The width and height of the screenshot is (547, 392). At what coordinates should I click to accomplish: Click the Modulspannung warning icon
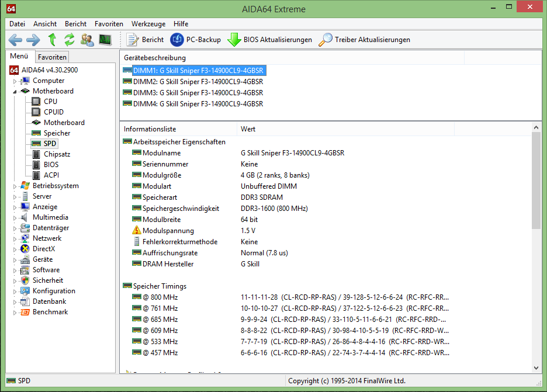[x=136, y=230]
